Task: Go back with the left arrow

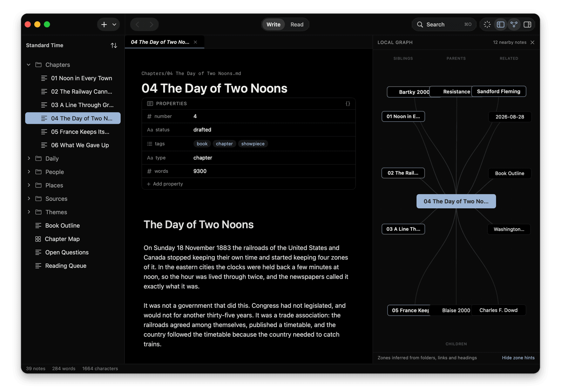Action: pos(137,25)
